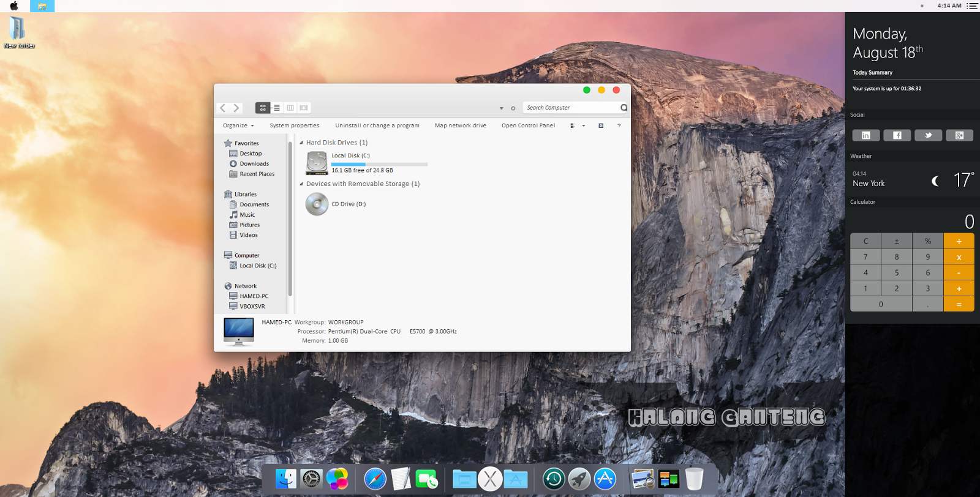Open the address history dropdown arrow
Image resolution: width=980 pixels, height=497 pixels.
[x=502, y=108]
